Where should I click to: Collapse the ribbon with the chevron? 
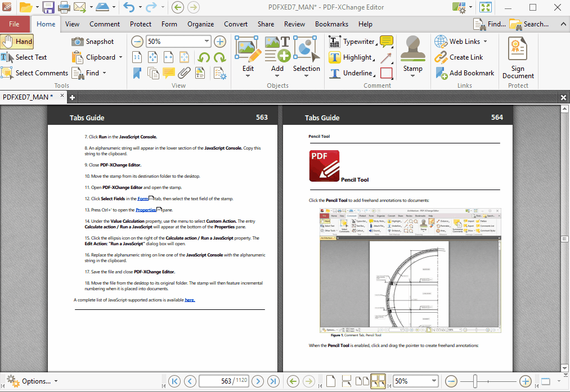(563, 24)
